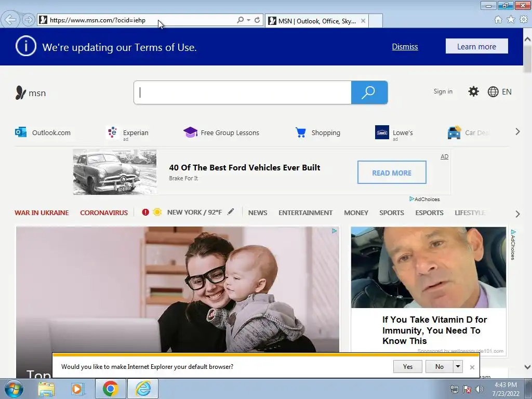This screenshot has height=399, width=532.
Task: Open the Outlook.com shortcut
Action: pyautogui.click(x=43, y=132)
